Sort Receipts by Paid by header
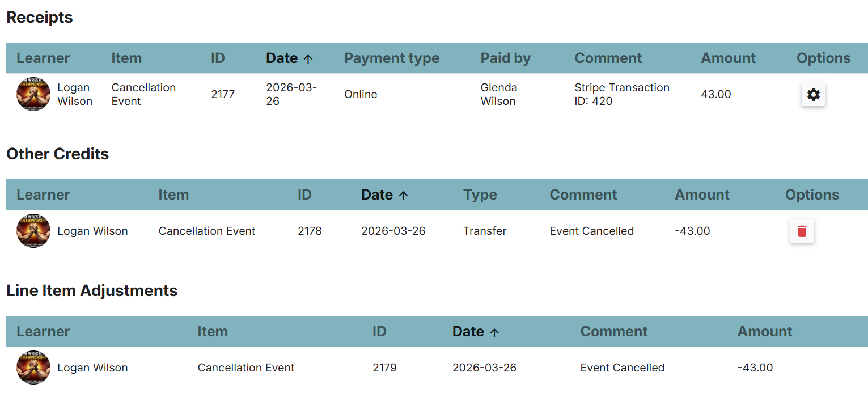Image resolution: width=868 pixels, height=397 pixels. pos(505,58)
